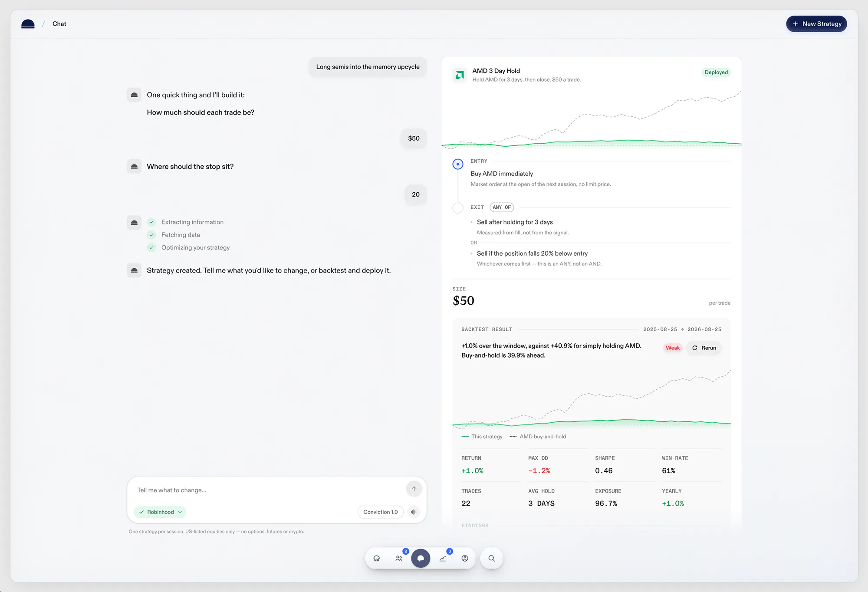Click 'Sell if the position falls 20% below entry'
Image resolution: width=868 pixels, height=592 pixels.
click(x=532, y=253)
